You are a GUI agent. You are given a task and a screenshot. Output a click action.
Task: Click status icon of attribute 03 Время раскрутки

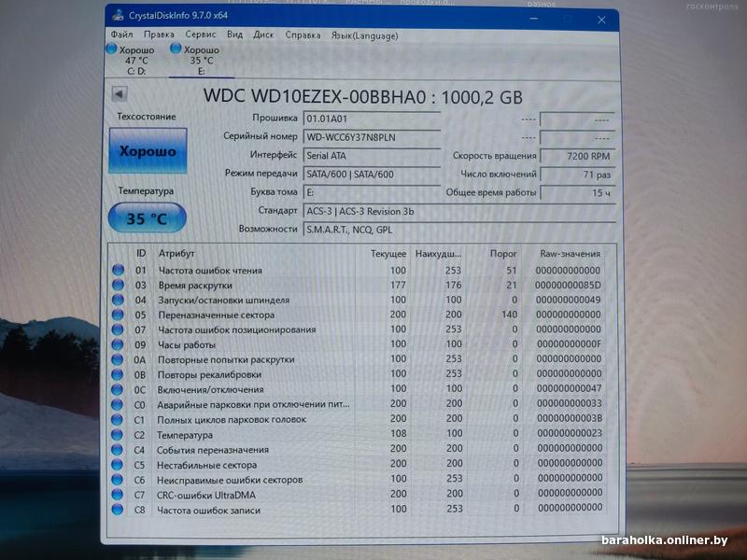(x=119, y=286)
